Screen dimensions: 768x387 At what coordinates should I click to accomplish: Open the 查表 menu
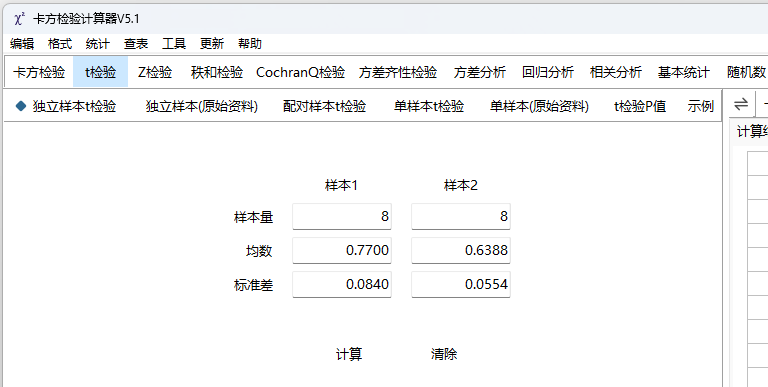click(136, 44)
